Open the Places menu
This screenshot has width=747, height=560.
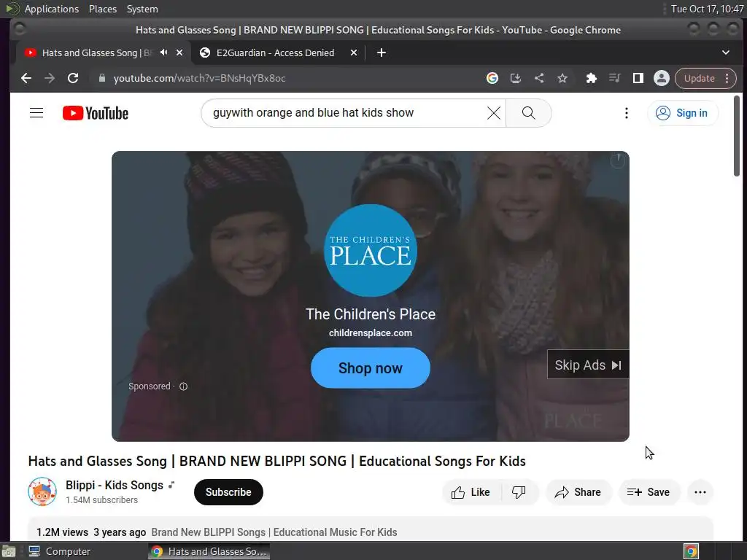pos(102,9)
